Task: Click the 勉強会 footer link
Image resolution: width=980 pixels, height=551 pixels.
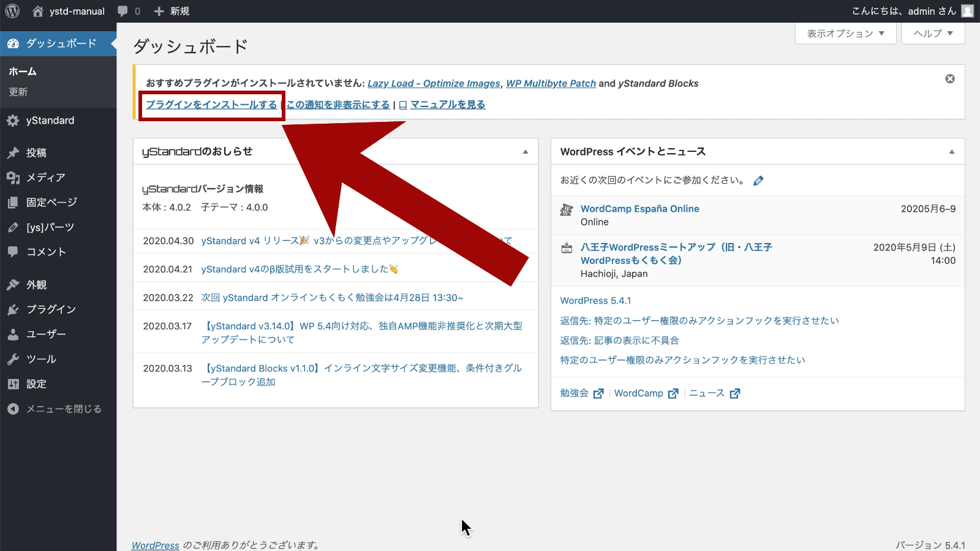Action: pyautogui.click(x=575, y=393)
